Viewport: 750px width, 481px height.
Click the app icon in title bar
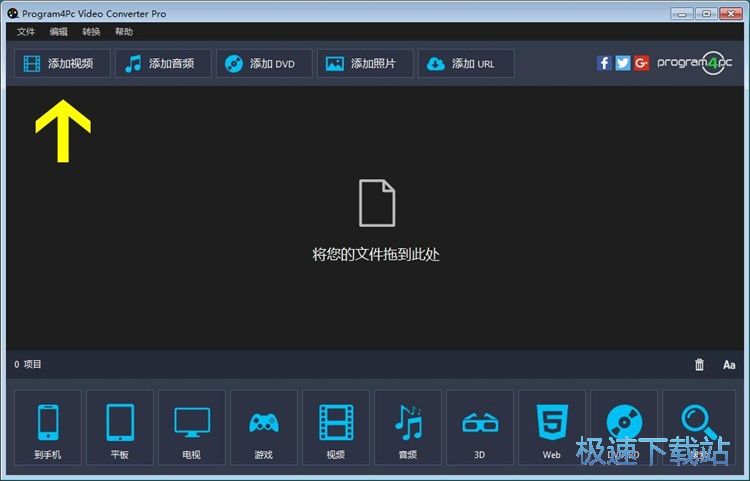coord(12,14)
